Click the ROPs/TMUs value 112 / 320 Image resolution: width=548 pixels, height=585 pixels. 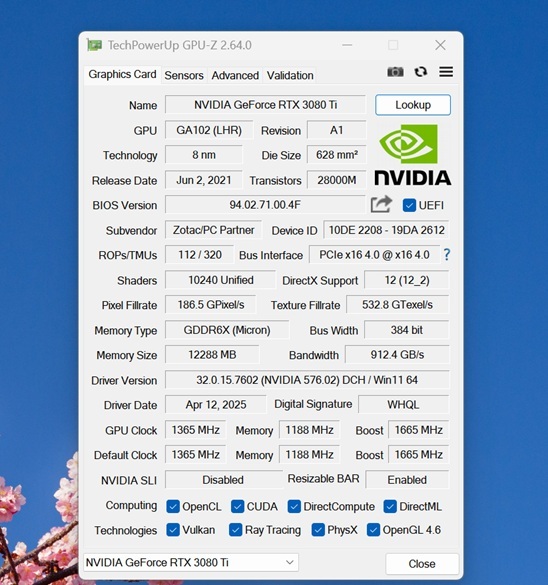(x=200, y=255)
